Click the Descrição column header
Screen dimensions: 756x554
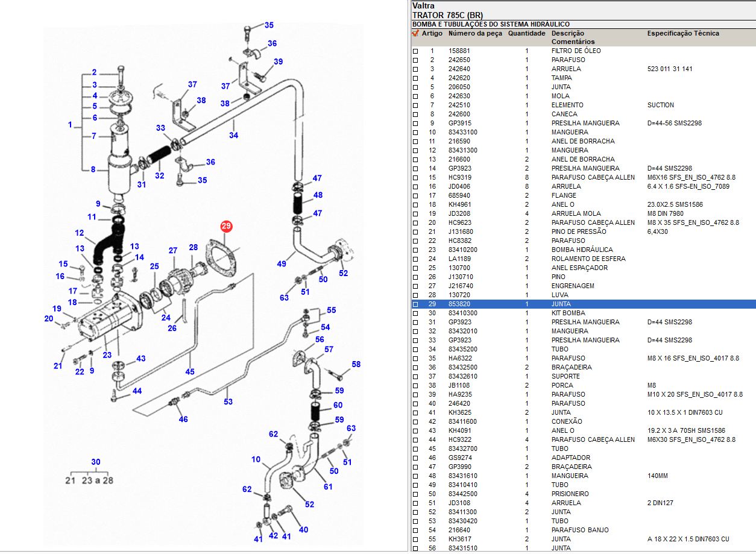pyautogui.click(x=567, y=34)
